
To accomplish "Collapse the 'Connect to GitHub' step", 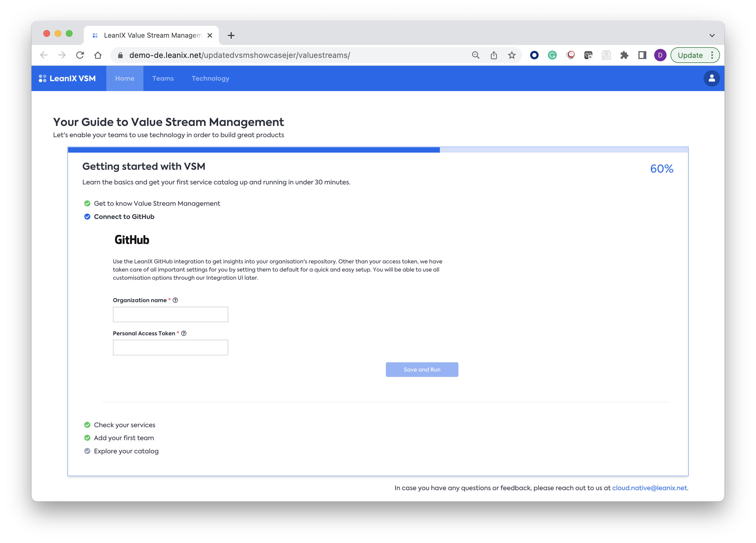I will 124,217.
